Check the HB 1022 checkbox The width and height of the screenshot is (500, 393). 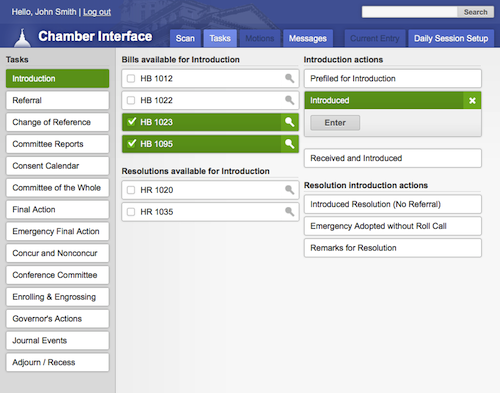click(131, 100)
